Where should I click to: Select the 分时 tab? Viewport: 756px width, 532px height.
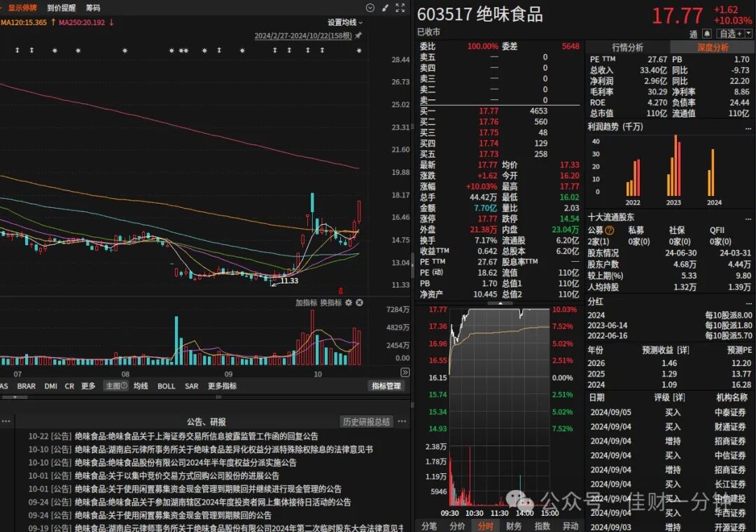pos(486,526)
